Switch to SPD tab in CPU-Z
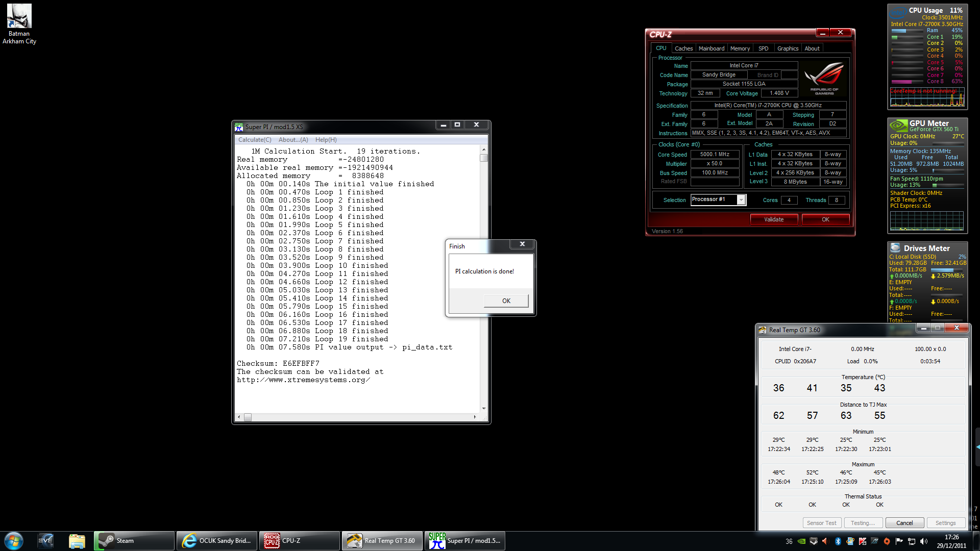Image resolution: width=980 pixels, height=551 pixels. (763, 48)
